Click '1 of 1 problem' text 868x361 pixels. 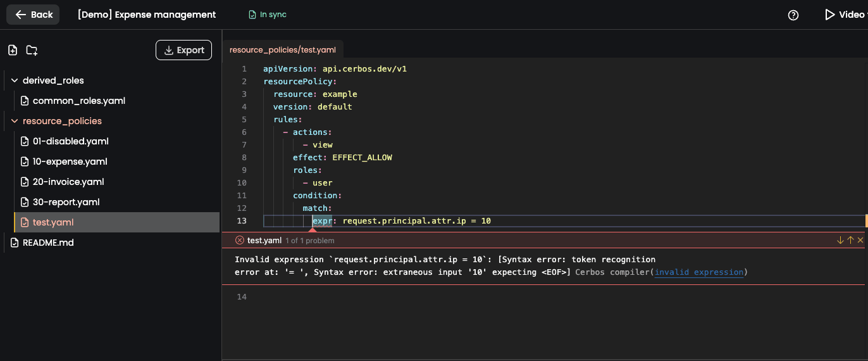(x=310, y=241)
